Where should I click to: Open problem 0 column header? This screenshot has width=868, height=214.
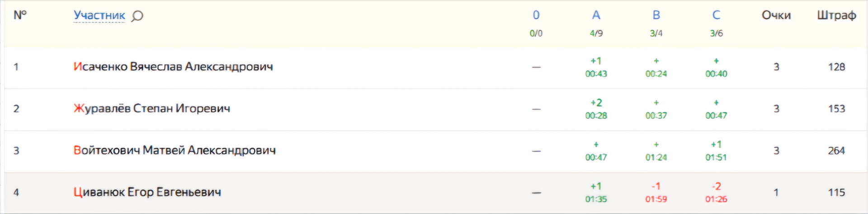pos(536,15)
